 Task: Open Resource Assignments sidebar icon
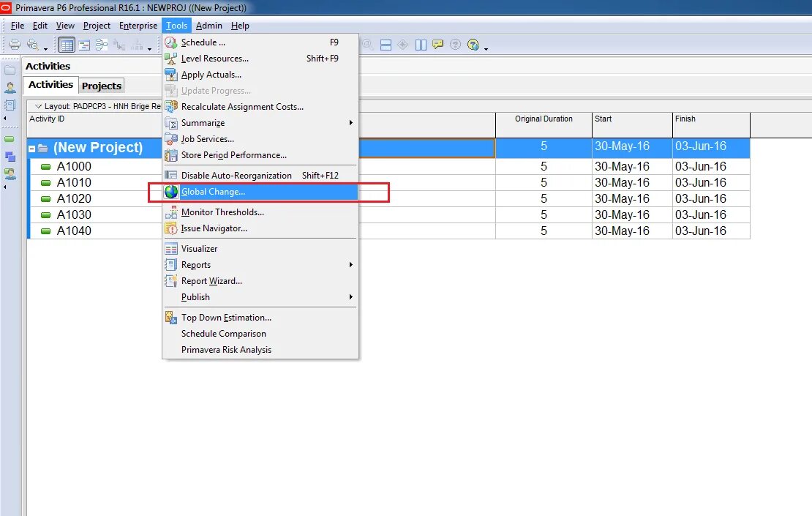coord(10,174)
